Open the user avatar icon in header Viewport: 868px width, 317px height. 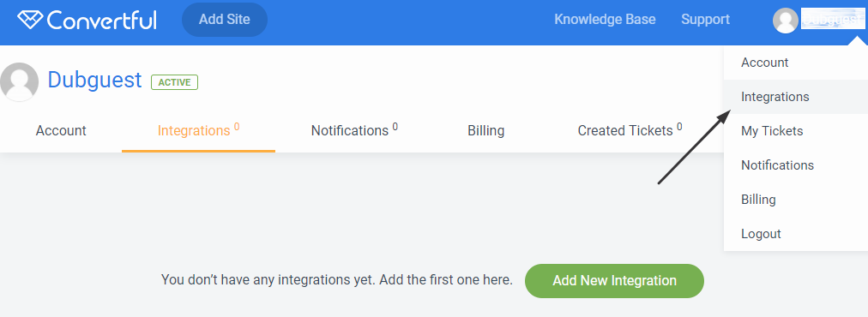[x=785, y=21]
